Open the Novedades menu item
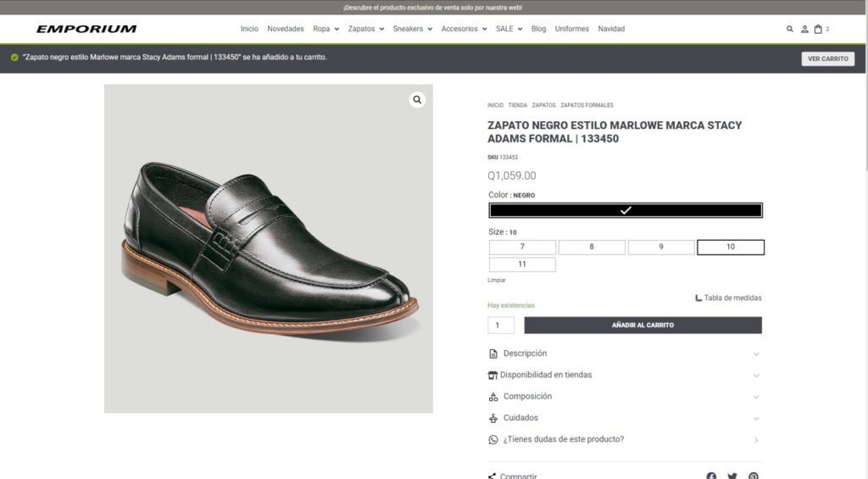868x479 pixels. coord(286,29)
